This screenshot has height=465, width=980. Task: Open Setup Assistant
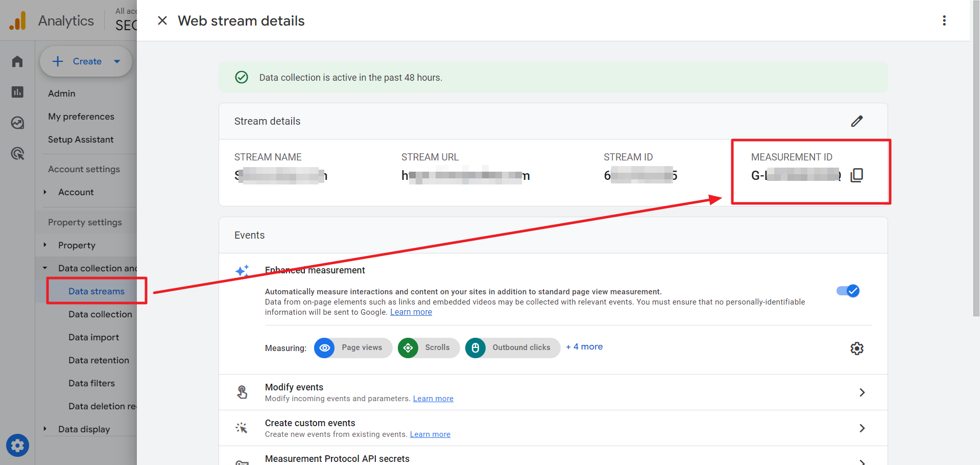click(81, 139)
